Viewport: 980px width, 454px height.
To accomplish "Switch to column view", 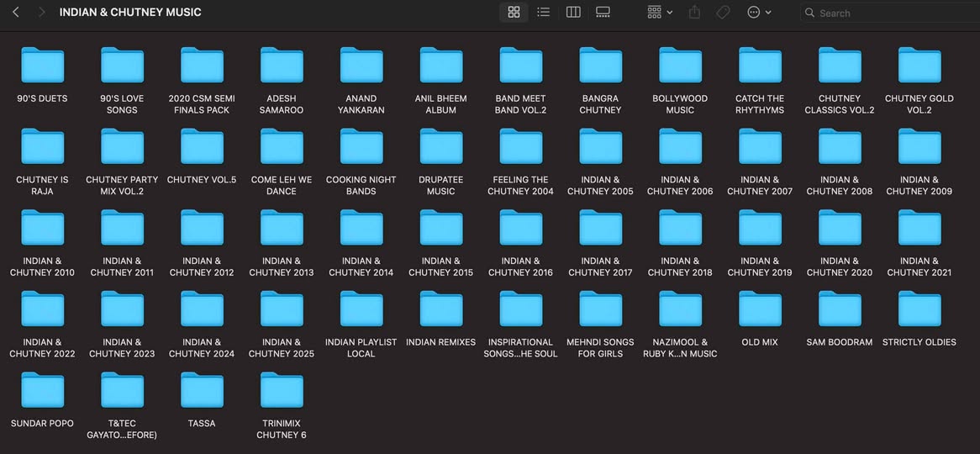I will coord(573,12).
